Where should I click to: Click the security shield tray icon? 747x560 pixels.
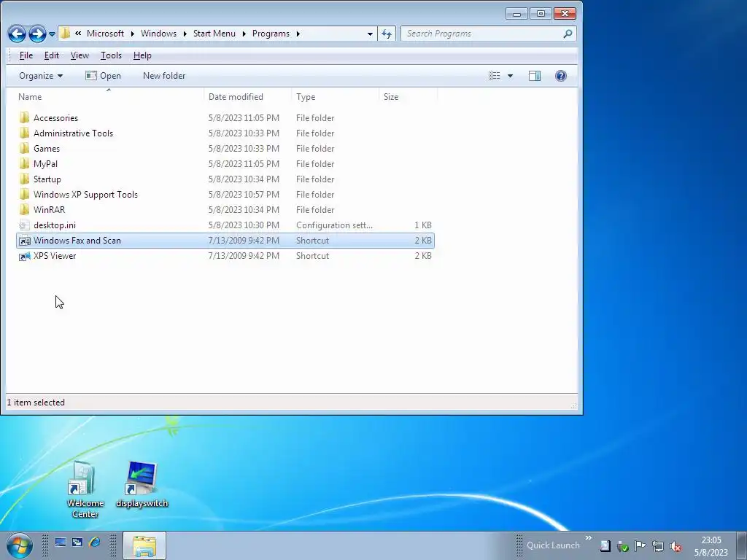(x=623, y=546)
